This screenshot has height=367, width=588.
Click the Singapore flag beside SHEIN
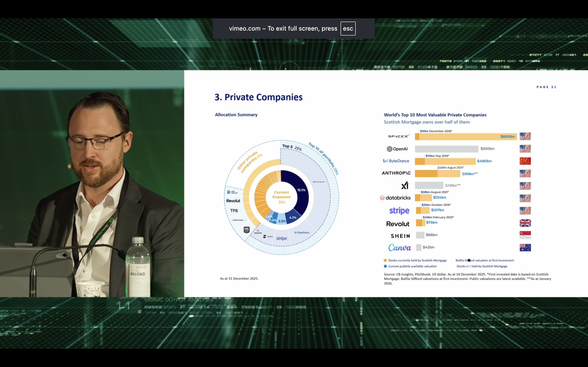click(525, 235)
